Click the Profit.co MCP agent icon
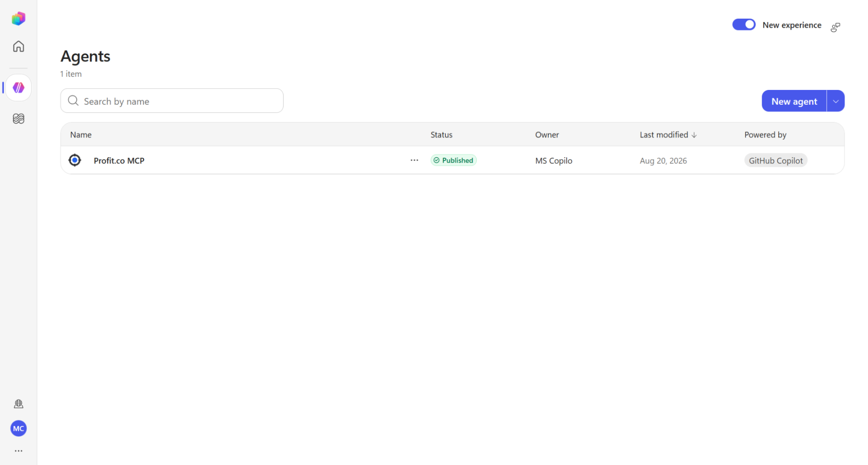This screenshot has height=465, width=868. point(75,160)
